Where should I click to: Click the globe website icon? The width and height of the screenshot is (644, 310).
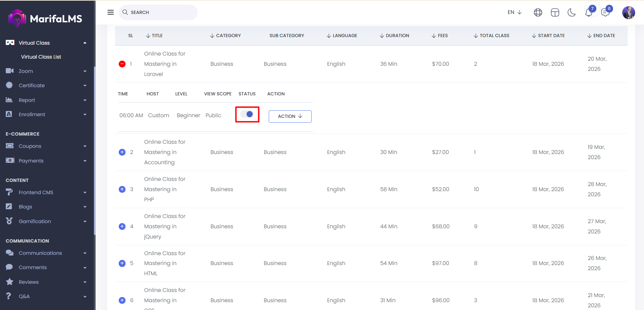(x=538, y=13)
